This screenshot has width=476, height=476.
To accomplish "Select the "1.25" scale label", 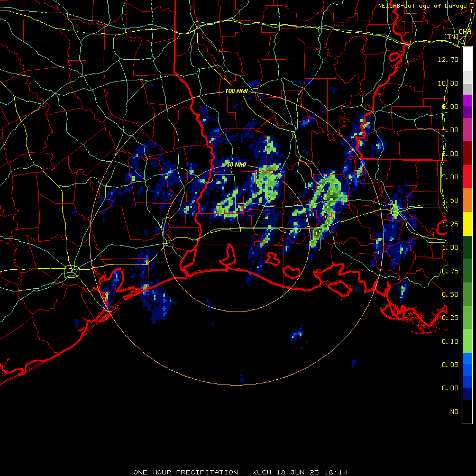I will pos(450,224).
